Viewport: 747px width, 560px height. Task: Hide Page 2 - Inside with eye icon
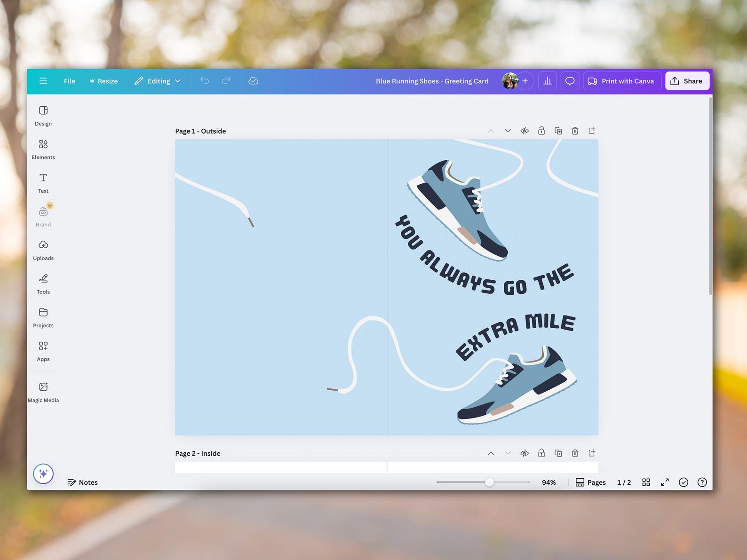(524, 453)
